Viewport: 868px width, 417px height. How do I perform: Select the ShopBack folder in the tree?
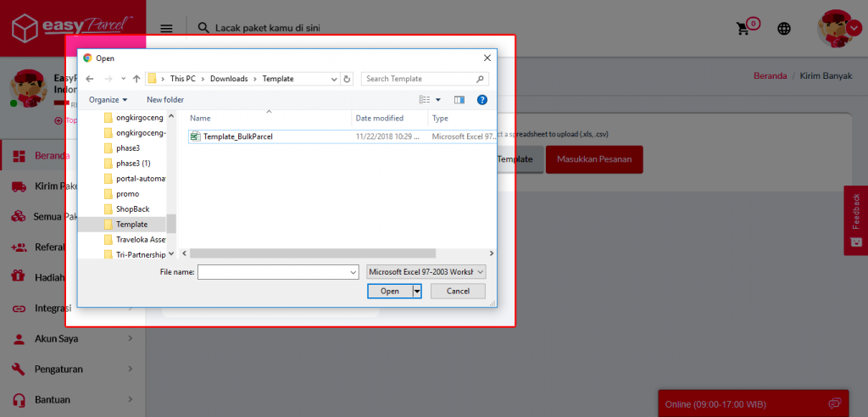click(133, 208)
